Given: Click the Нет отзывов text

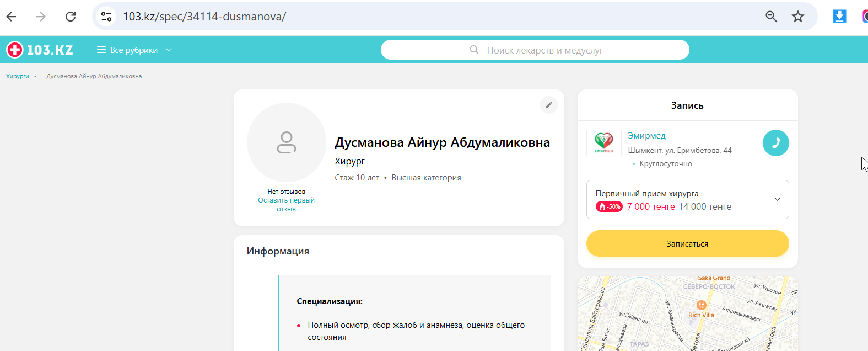Looking at the screenshot, I should point(286,192).
